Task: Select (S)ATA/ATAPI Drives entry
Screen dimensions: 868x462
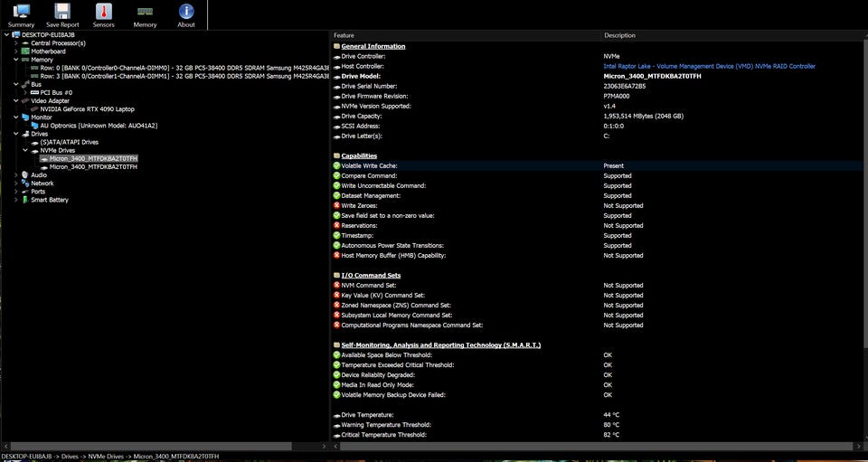Action: click(x=70, y=142)
